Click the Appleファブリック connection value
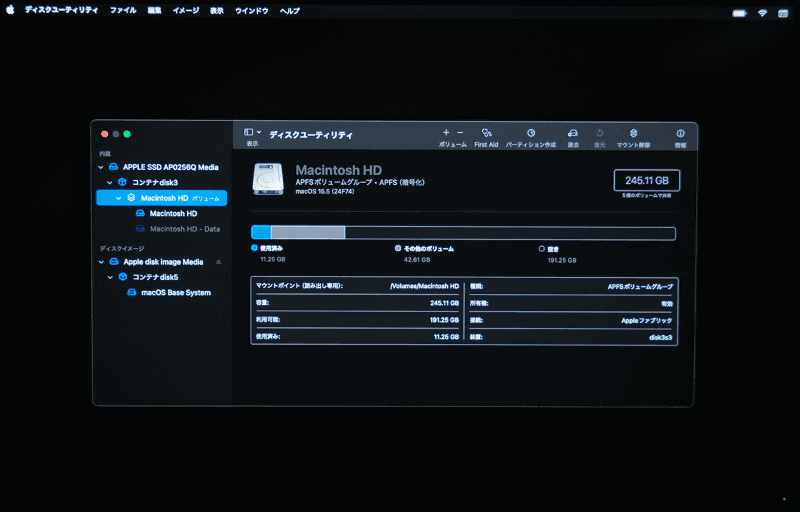Viewport: 800px width, 512px height. [x=646, y=320]
